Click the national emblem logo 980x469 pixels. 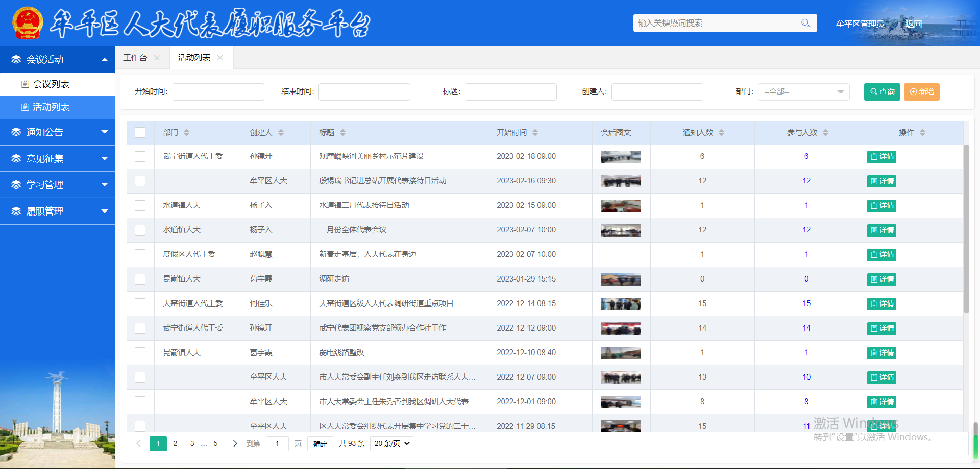point(28,23)
